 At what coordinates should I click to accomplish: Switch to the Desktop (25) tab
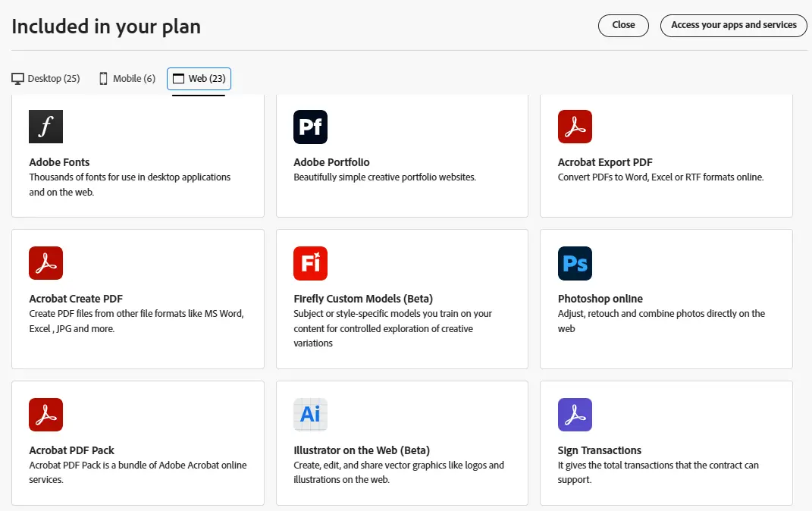pos(45,79)
